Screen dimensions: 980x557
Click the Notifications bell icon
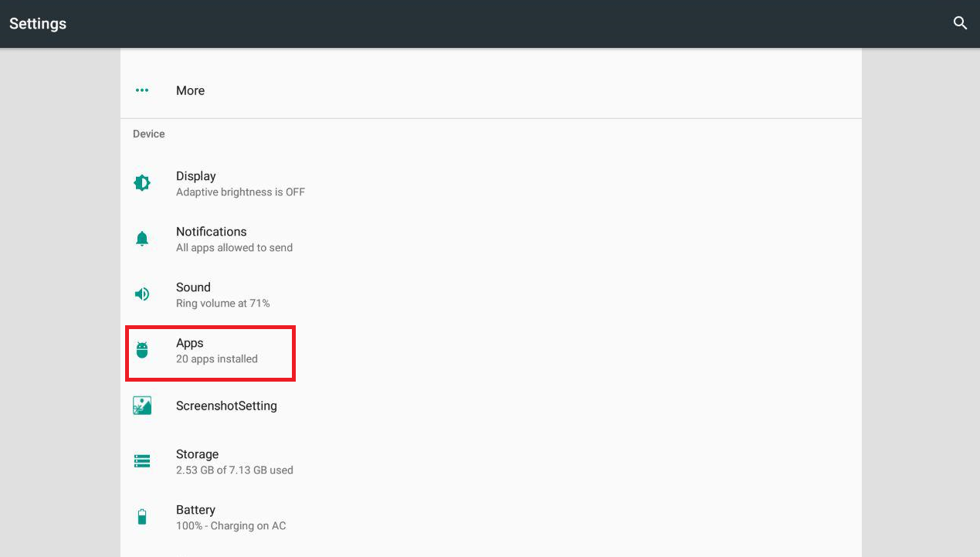[142, 239]
